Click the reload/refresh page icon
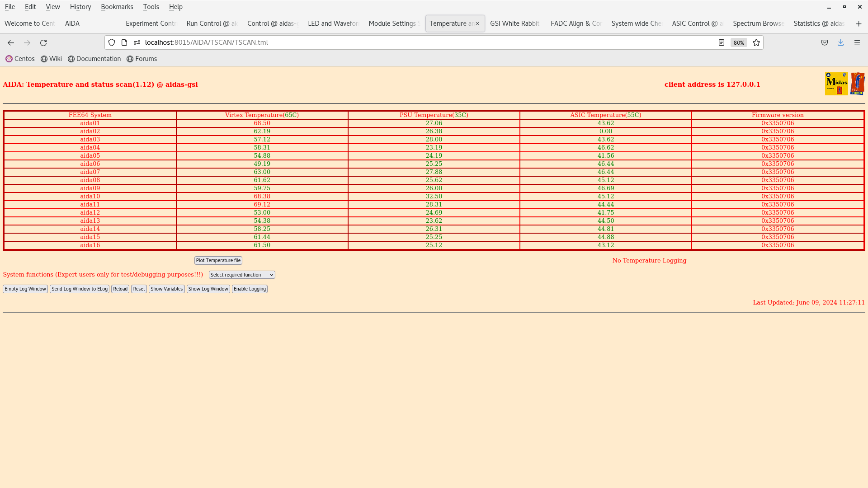 [x=43, y=42]
